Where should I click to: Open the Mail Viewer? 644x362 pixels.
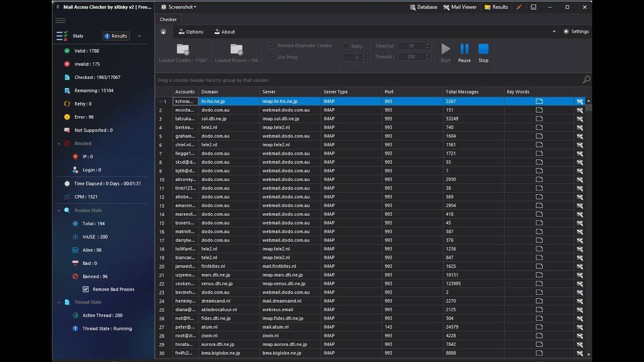(x=460, y=7)
